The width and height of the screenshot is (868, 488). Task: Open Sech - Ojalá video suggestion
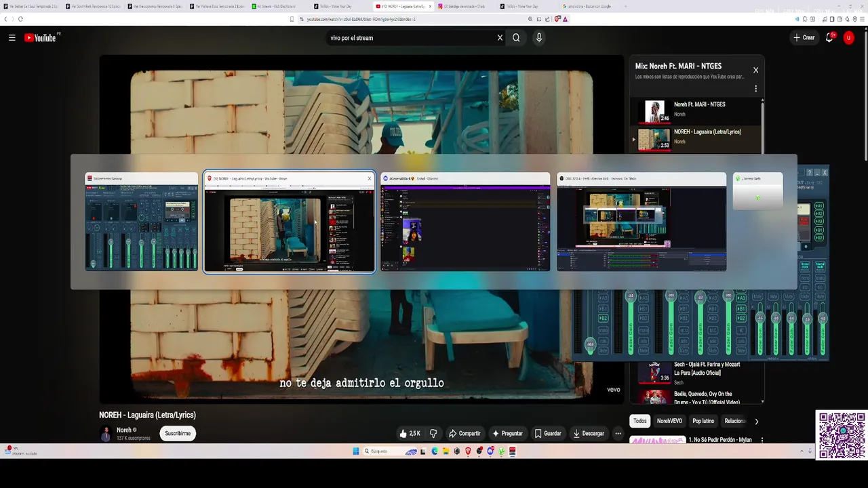[x=697, y=373]
